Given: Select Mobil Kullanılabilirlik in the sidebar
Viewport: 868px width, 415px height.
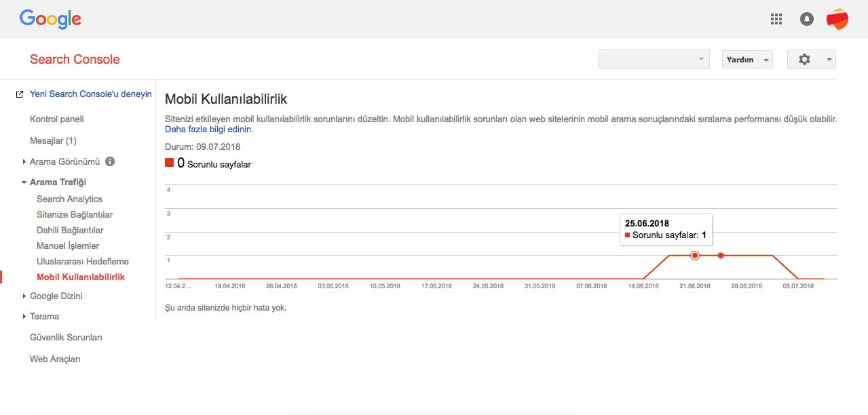Looking at the screenshot, I should tap(81, 277).
